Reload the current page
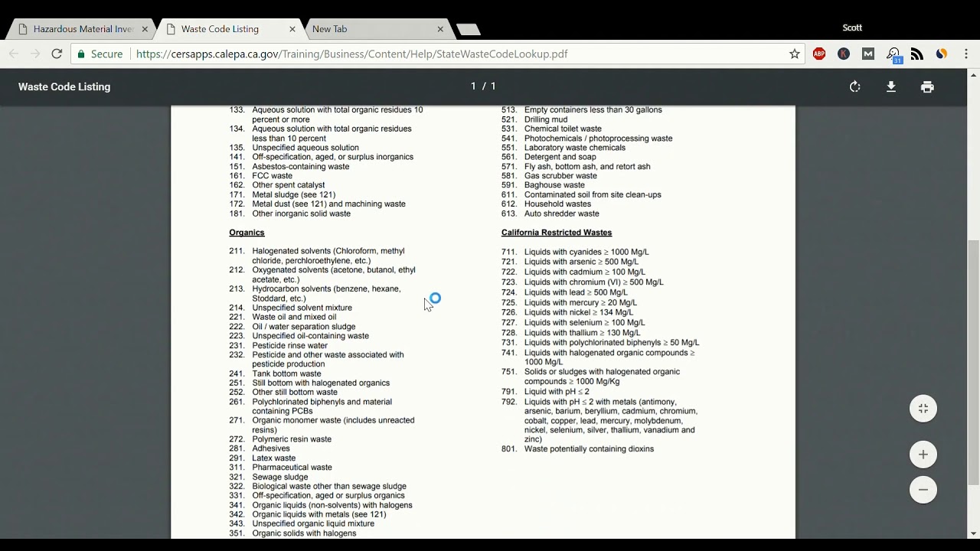This screenshot has height=551, width=980. pyautogui.click(x=57, y=54)
